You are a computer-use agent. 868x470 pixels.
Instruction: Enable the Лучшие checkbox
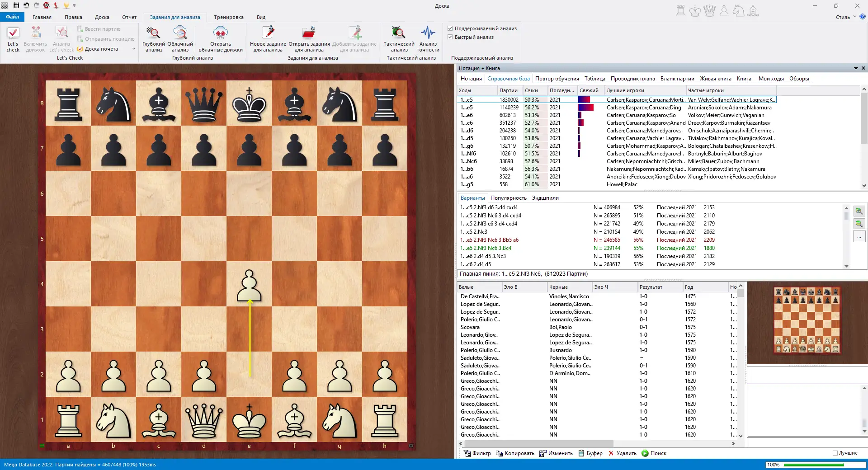tap(835, 453)
